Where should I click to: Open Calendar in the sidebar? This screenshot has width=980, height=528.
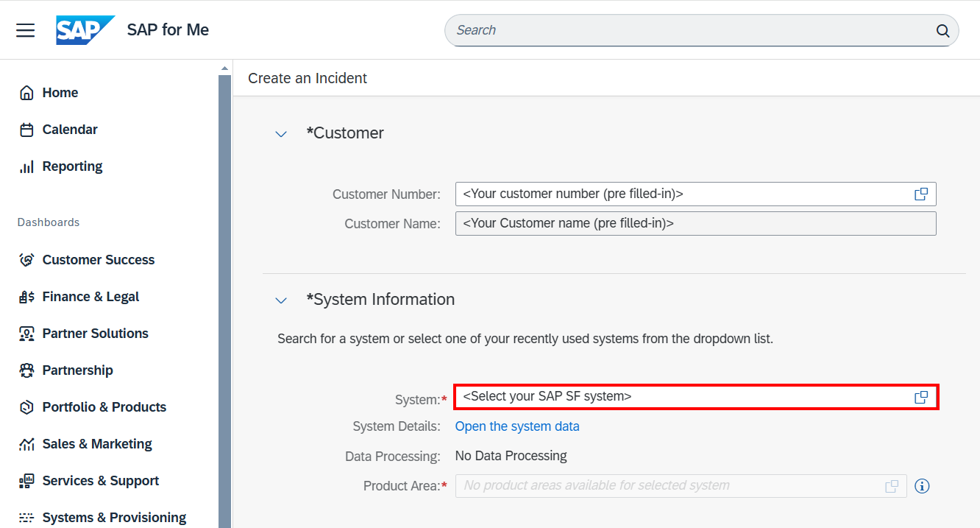(70, 130)
